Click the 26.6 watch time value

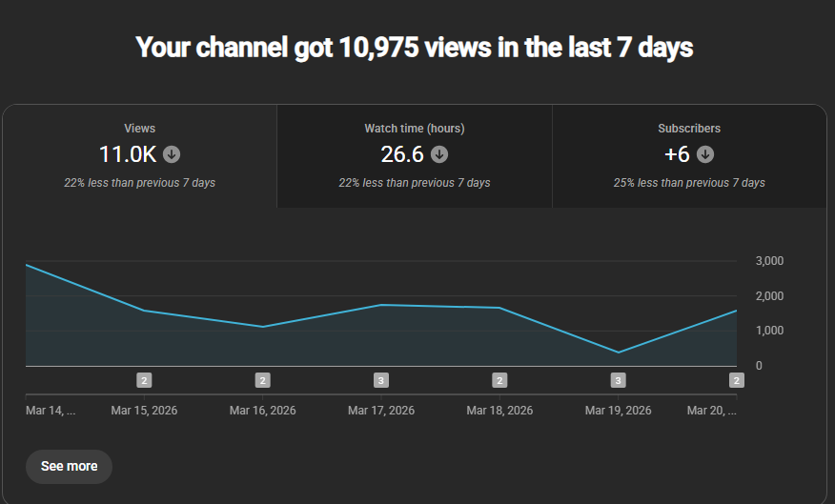pos(402,154)
